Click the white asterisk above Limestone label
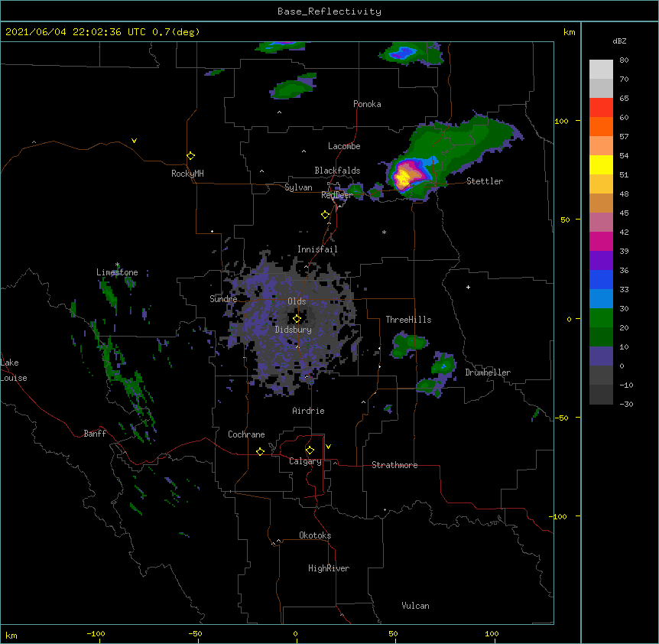Screen dimensions: 659x644 (117, 265)
